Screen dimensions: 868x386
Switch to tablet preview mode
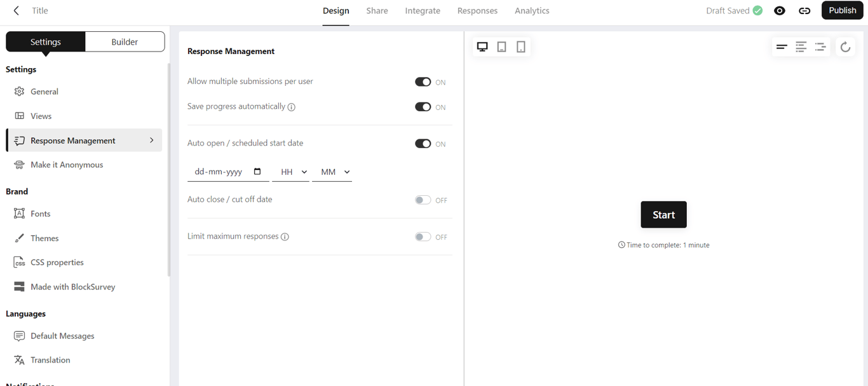coord(501,47)
